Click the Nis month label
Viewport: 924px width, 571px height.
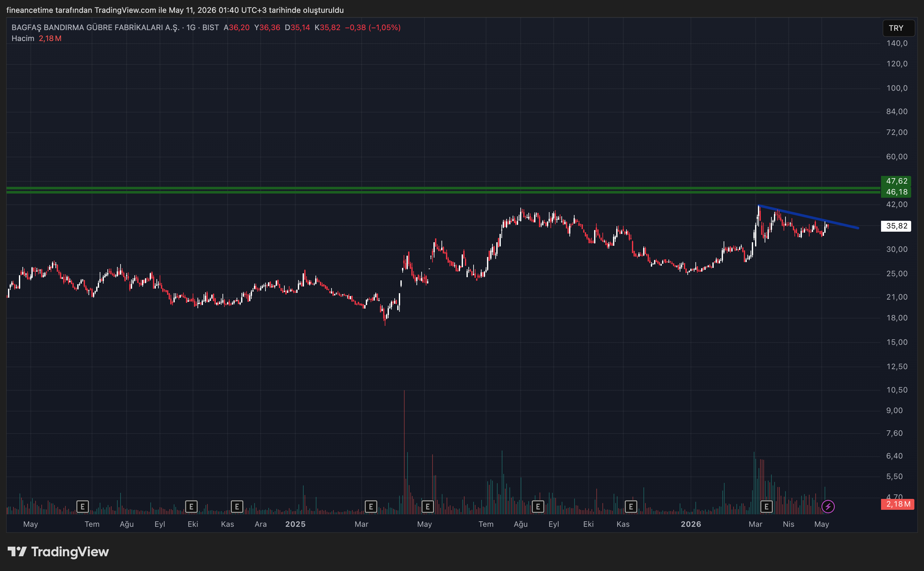pyautogui.click(x=788, y=524)
